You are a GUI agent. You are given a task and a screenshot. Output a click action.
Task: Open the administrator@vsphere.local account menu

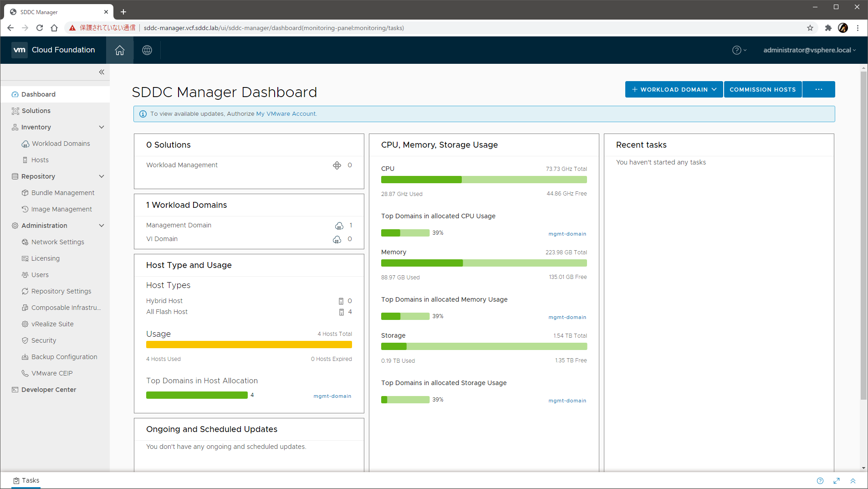click(809, 50)
